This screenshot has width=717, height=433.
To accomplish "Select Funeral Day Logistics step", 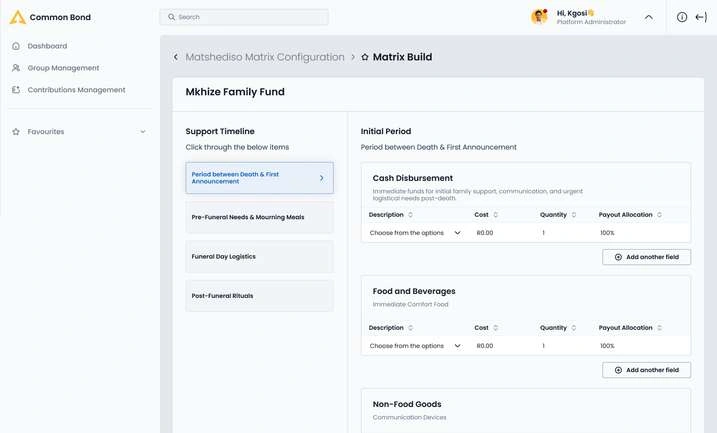I will coord(259,257).
